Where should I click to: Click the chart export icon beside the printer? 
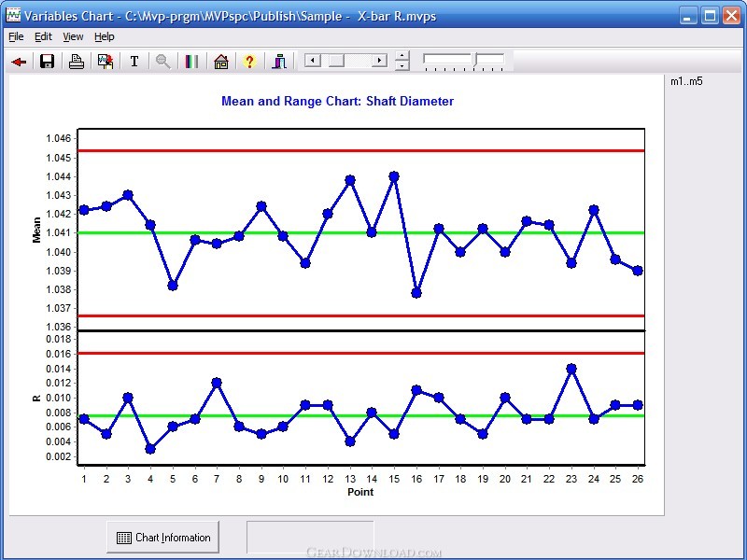[106, 62]
